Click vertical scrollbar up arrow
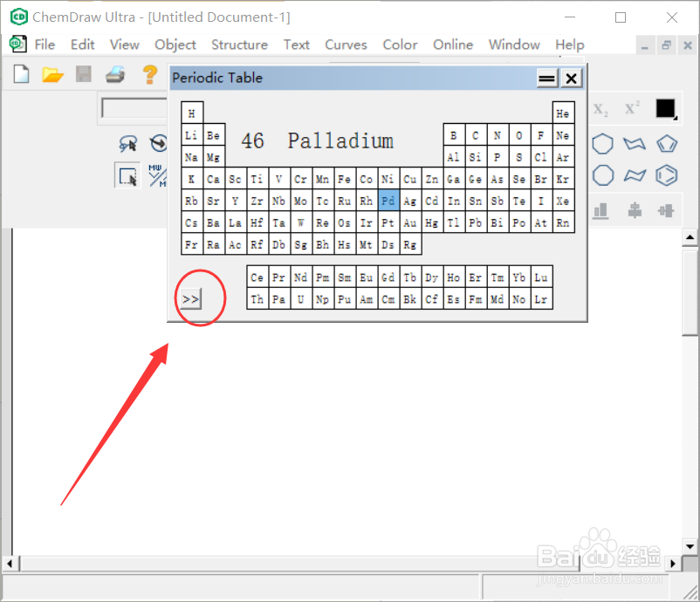The width and height of the screenshot is (700, 602). coord(690,237)
